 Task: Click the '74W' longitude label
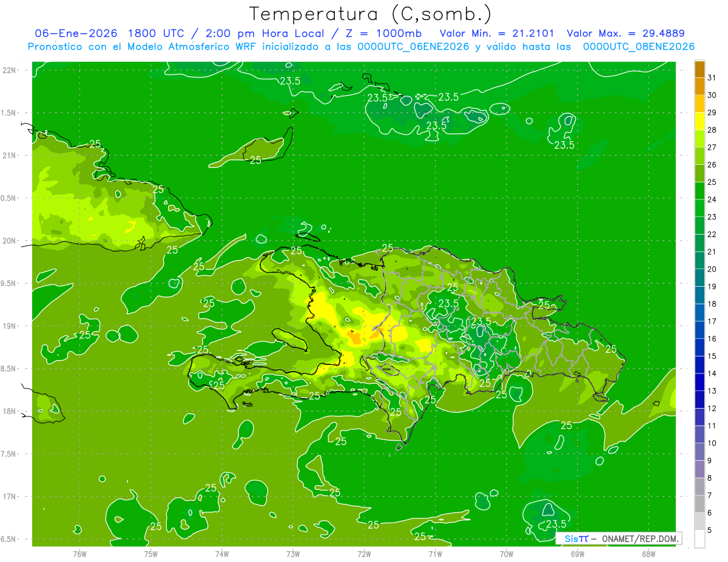[x=222, y=554]
